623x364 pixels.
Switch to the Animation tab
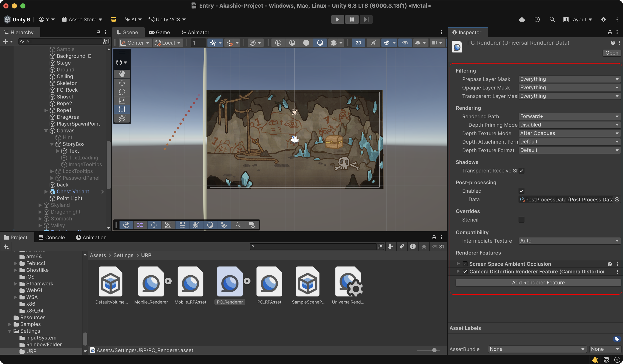pos(91,237)
